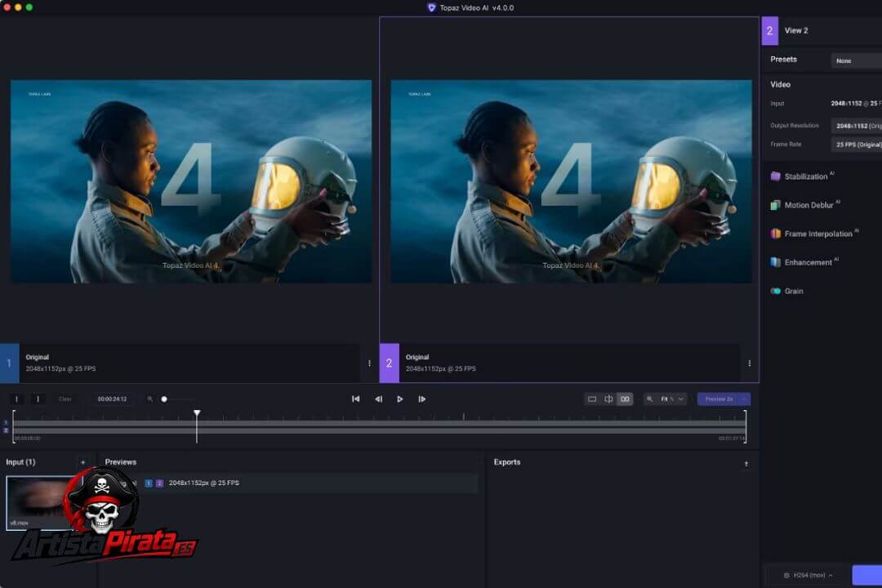Click the Exports panel header

coord(507,462)
